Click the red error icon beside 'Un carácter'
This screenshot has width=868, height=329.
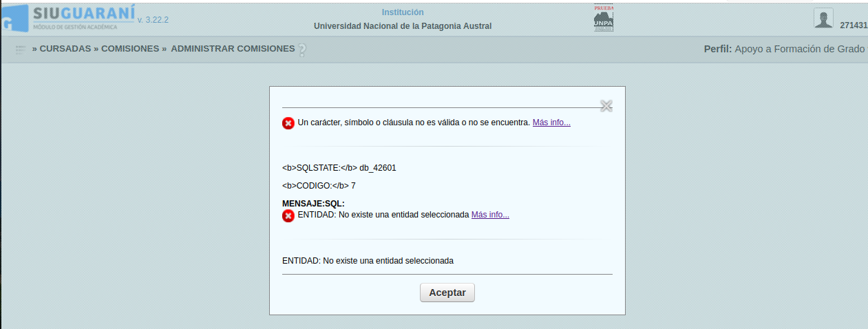point(288,123)
